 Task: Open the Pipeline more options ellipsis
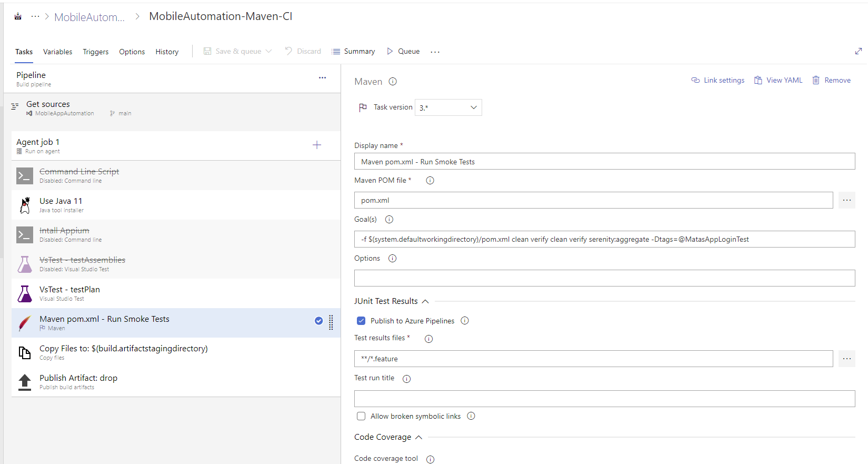(x=322, y=77)
